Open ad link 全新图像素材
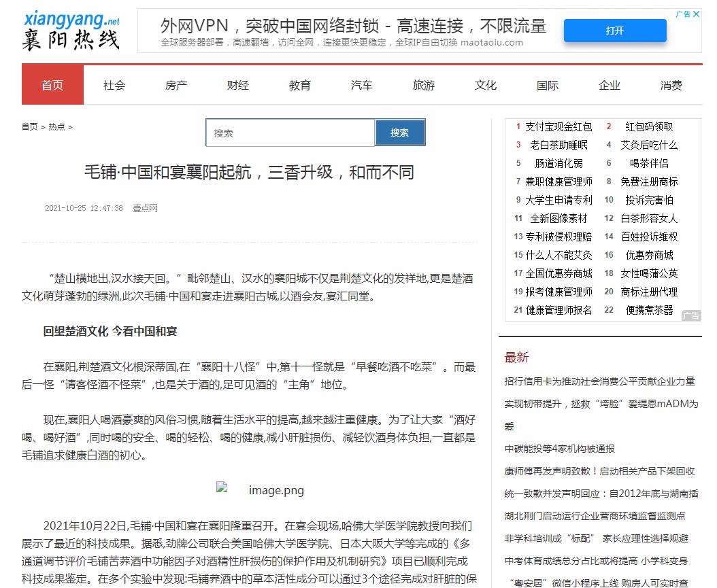The width and height of the screenshot is (717, 588). tap(558, 218)
